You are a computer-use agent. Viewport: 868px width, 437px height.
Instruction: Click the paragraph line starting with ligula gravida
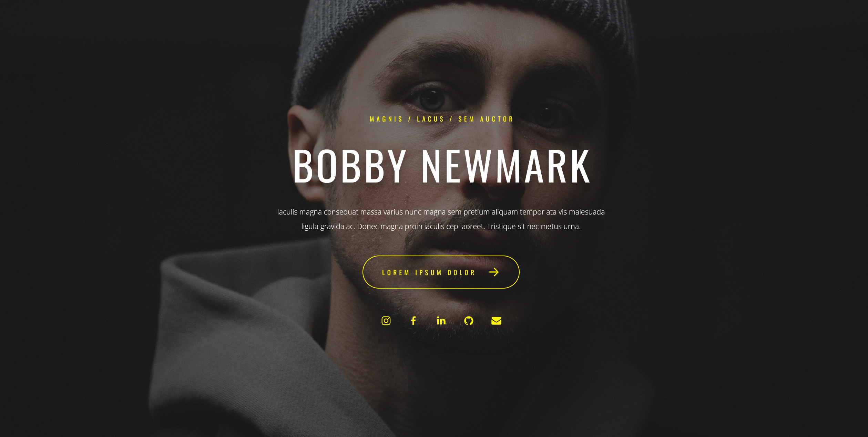[x=441, y=227]
